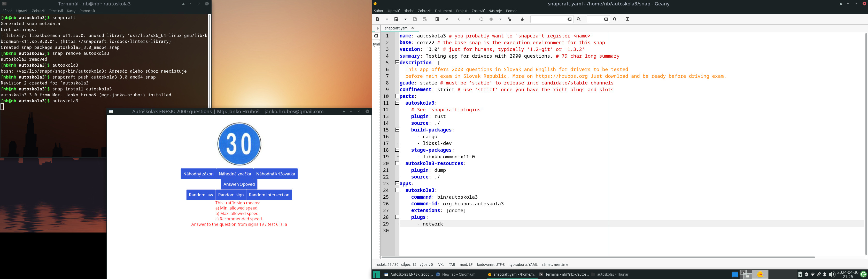Click the Bluetooth tray icon
The width and height of the screenshot is (868, 279).
[825, 274]
